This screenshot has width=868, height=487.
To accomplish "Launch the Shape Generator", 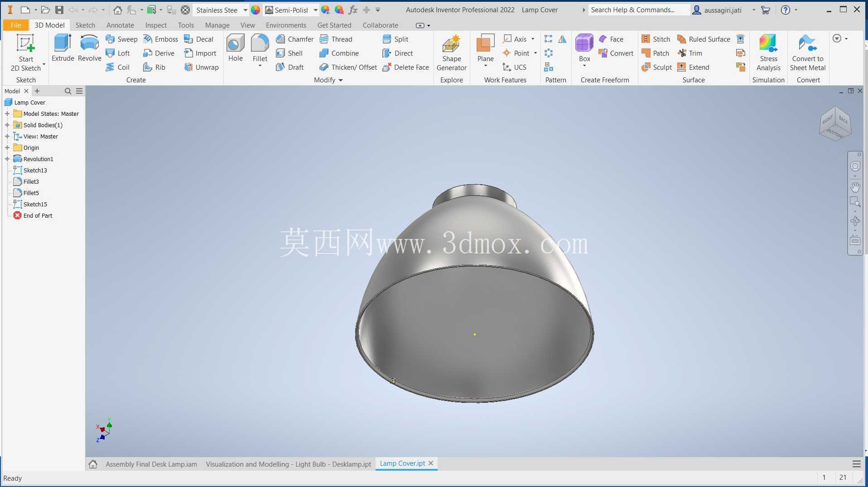I will tap(451, 53).
